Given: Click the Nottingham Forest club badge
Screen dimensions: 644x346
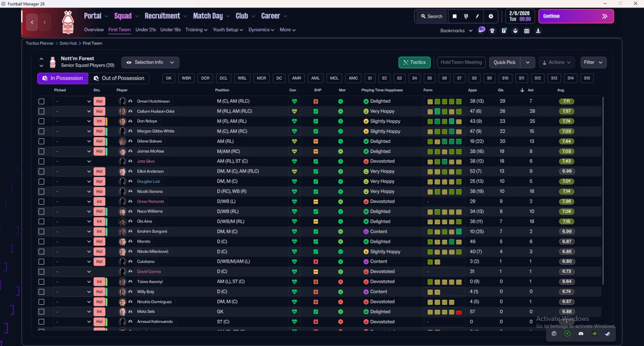Looking at the screenshot, I should coord(67,22).
